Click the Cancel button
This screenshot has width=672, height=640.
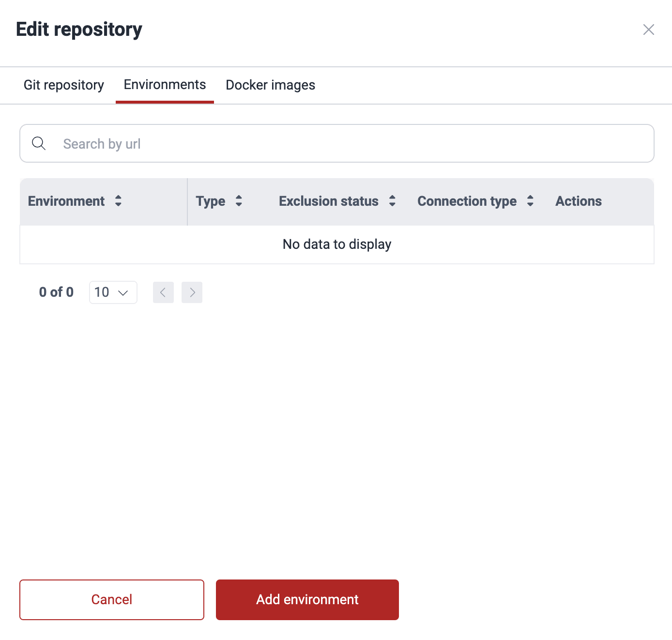tap(111, 600)
